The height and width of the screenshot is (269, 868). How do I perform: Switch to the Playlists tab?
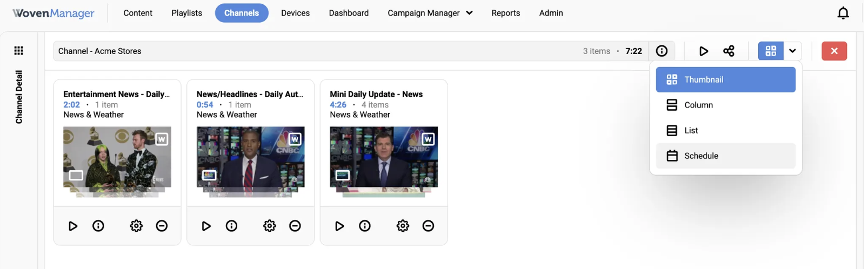tap(186, 13)
